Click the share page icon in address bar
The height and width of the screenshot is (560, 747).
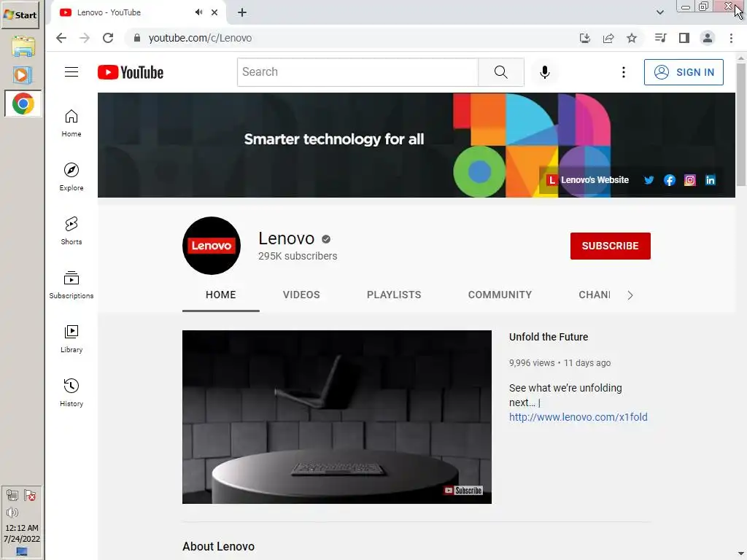click(x=608, y=38)
